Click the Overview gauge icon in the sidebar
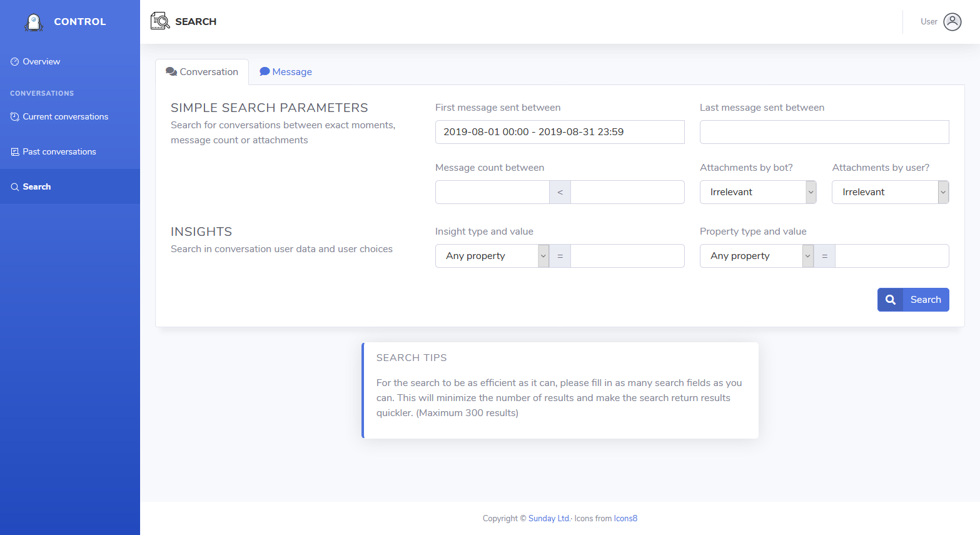 click(14, 61)
